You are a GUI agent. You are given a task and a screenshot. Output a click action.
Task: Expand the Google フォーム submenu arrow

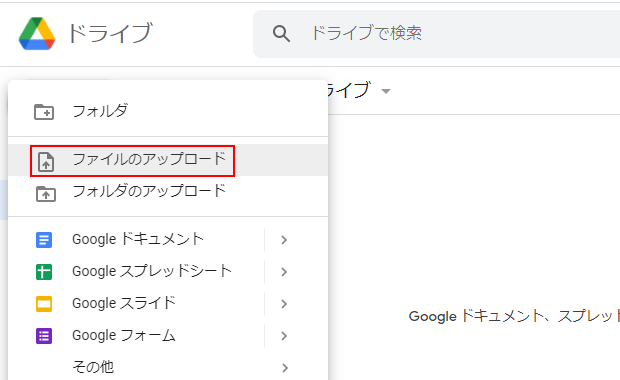coord(284,336)
